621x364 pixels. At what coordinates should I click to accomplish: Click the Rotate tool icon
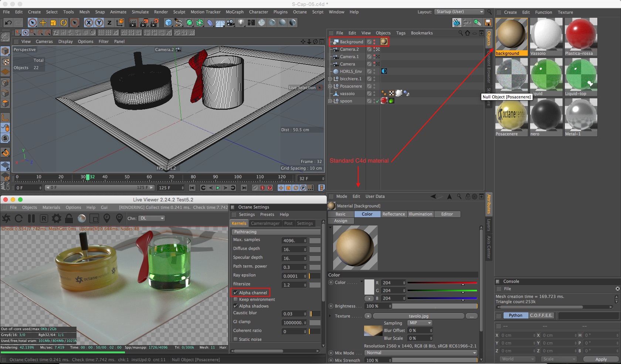64,23
